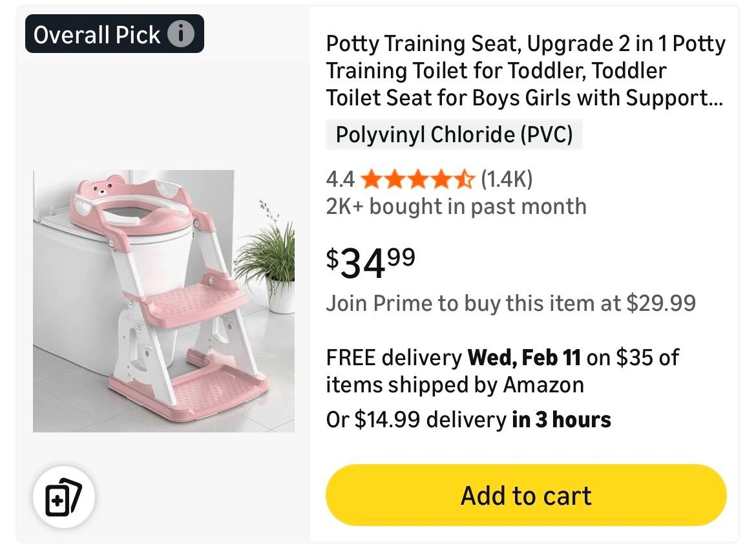Open the pink potty seat product image
This screenshot has height=552, width=756.
pos(163,301)
